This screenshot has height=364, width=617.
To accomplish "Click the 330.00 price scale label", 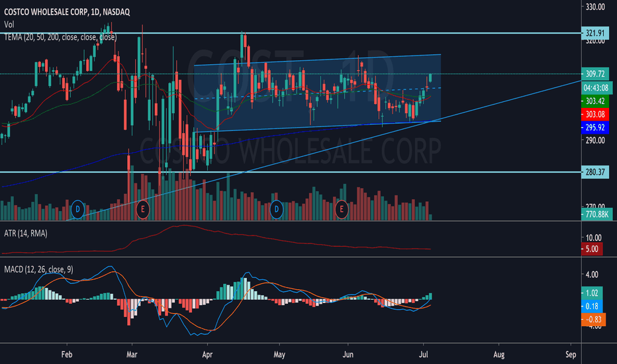I will click(595, 7).
